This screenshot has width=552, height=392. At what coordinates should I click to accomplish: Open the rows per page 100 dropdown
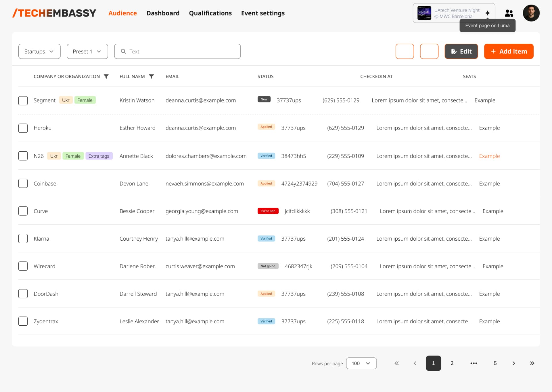(x=361, y=363)
